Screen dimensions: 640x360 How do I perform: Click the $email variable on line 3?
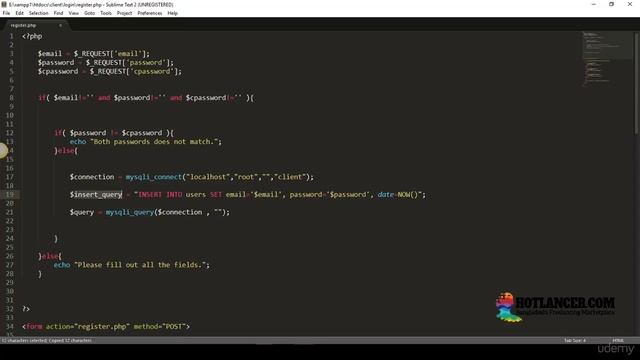coord(50,54)
